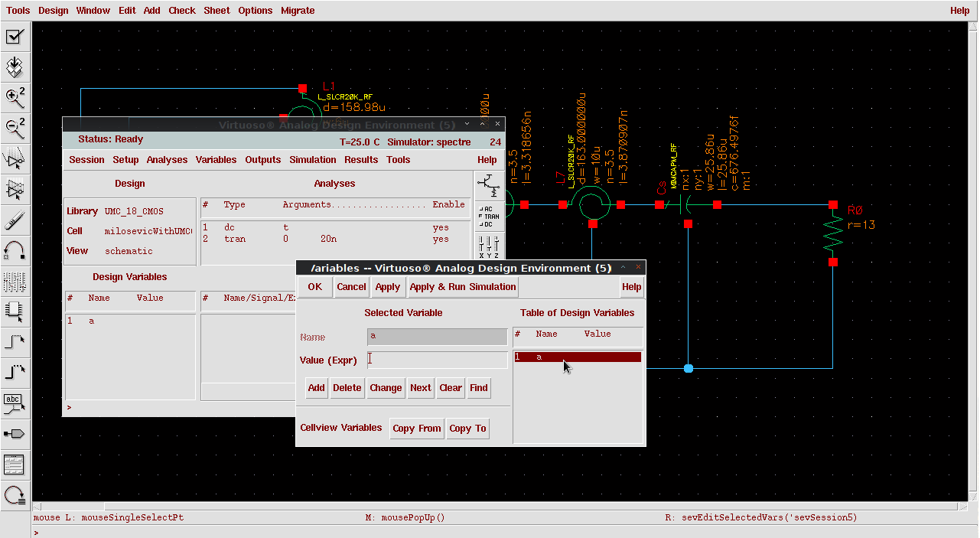Open the Window menu

pos(93,11)
